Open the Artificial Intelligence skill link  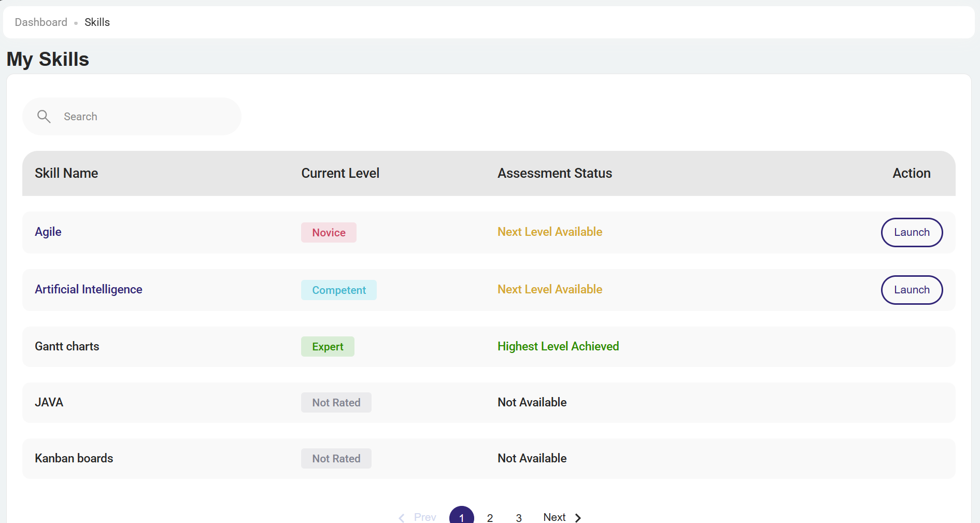click(x=89, y=289)
